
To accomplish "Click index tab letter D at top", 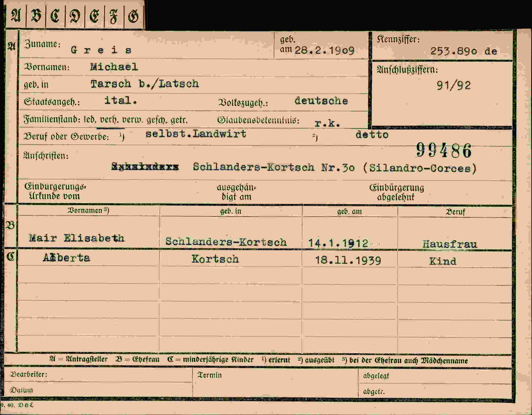I will point(75,16).
